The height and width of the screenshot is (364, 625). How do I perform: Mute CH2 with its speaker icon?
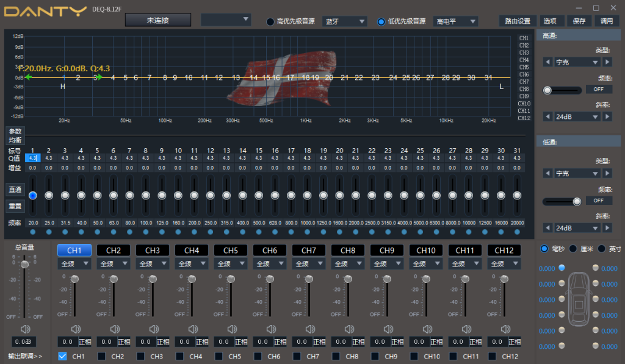tap(115, 329)
